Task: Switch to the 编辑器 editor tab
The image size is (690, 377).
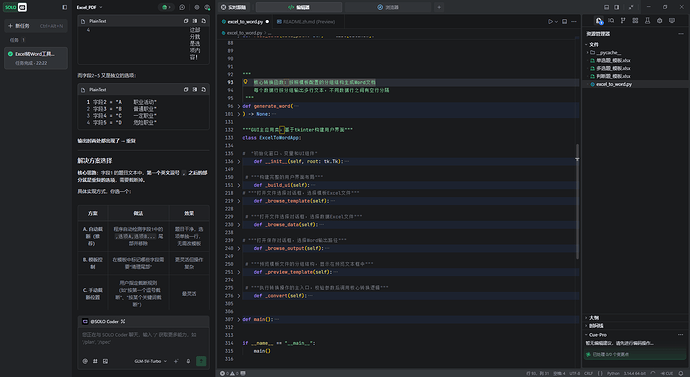Action: [x=299, y=7]
